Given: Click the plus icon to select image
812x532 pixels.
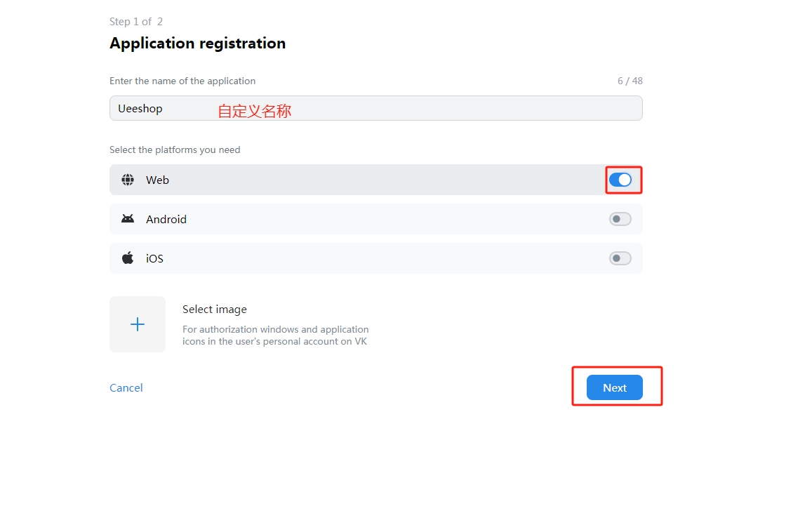Looking at the screenshot, I should 138,324.
